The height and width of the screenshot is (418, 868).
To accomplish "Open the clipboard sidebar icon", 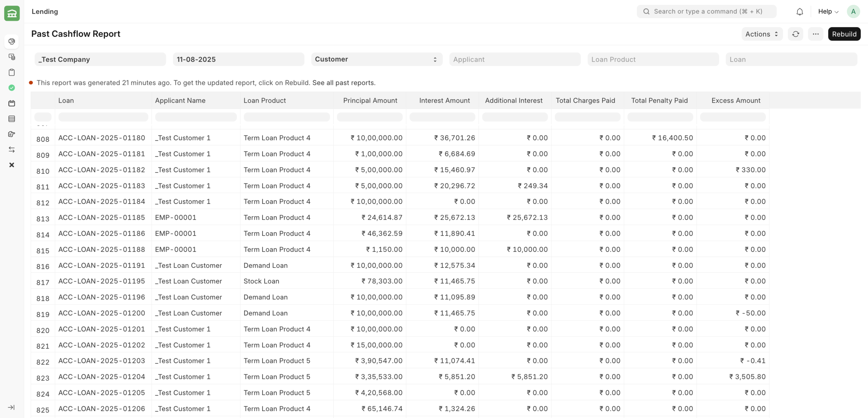I will [x=12, y=73].
